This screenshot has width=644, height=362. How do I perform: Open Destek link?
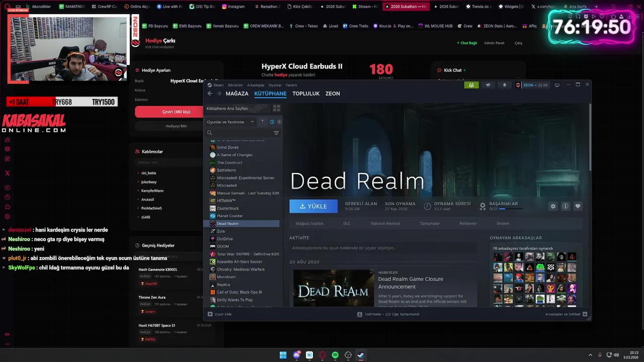click(503, 223)
